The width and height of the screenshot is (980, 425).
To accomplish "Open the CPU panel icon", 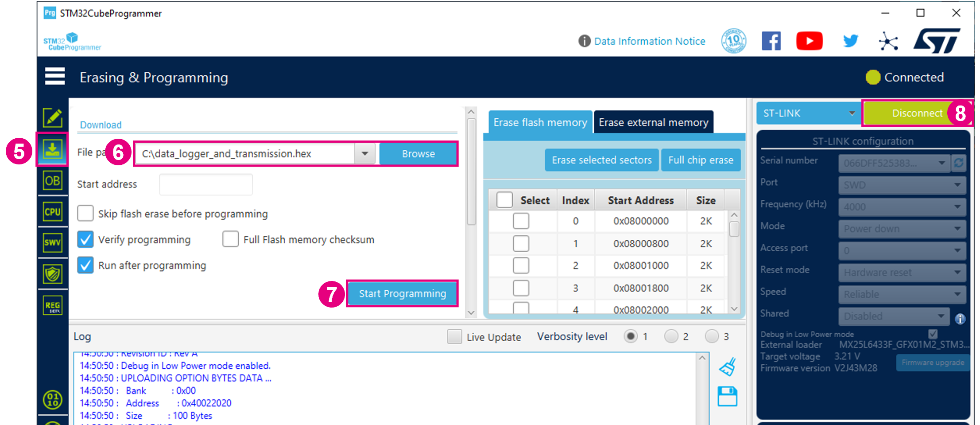I will 52,212.
